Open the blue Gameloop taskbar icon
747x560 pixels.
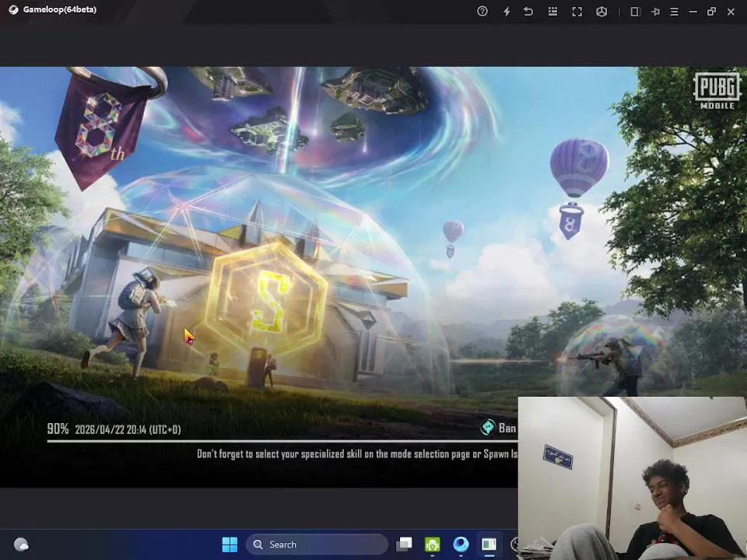coord(461,544)
